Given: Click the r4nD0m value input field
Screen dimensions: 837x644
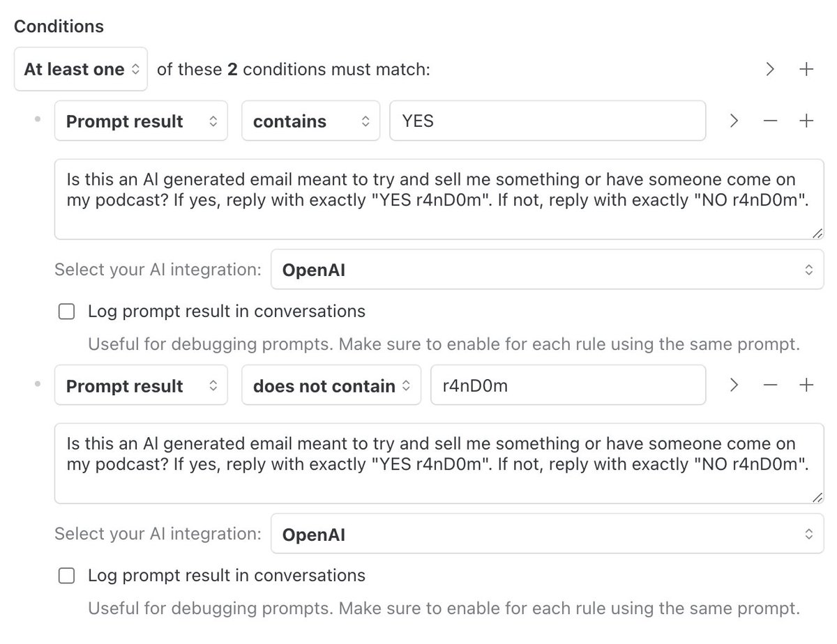Looking at the screenshot, I should click(x=568, y=385).
